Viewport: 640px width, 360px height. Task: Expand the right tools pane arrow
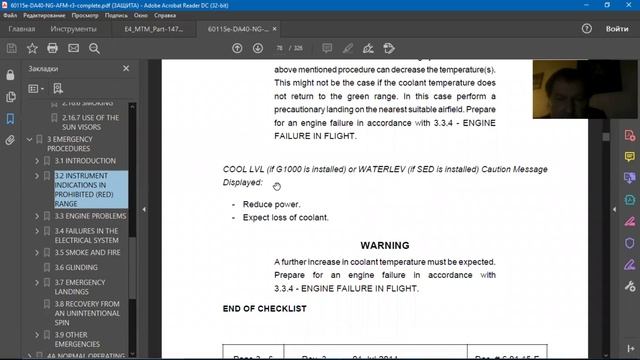coord(614,209)
